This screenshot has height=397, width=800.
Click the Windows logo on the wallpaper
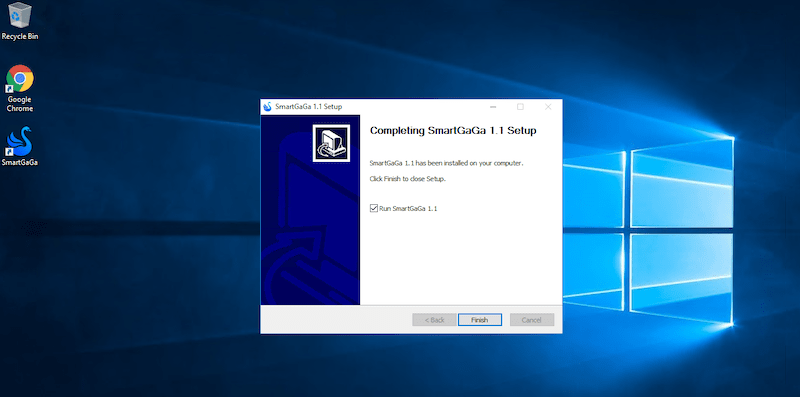(x=649, y=231)
